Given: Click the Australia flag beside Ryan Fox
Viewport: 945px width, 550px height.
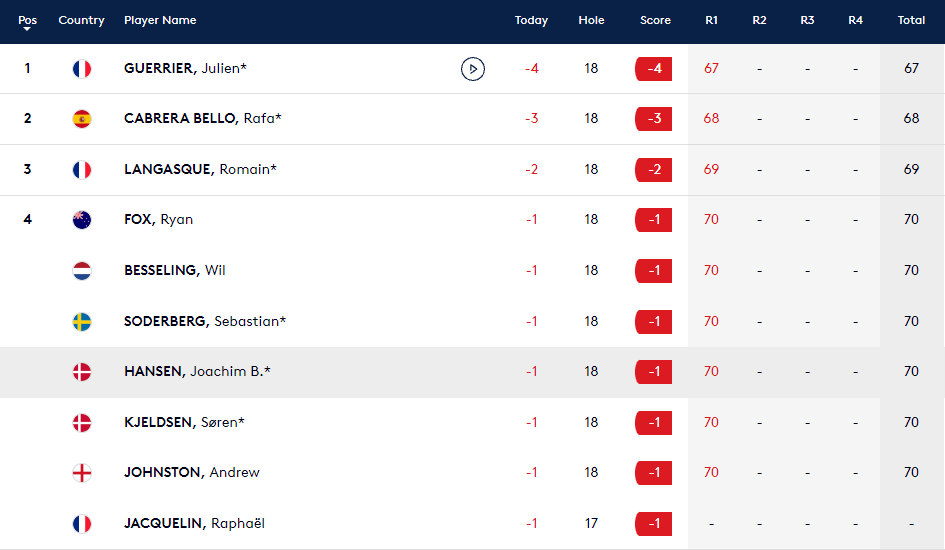Looking at the screenshot, I should click(x=82, y=220).
